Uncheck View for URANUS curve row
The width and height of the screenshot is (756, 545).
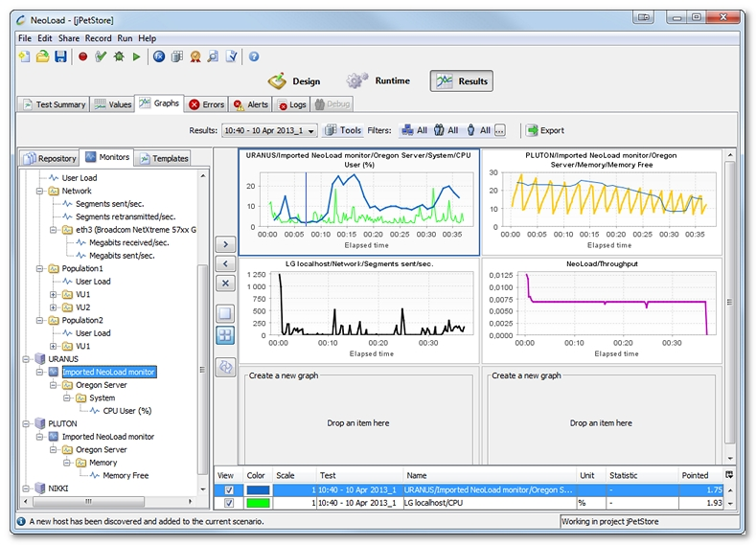click(x=228, y=490)
